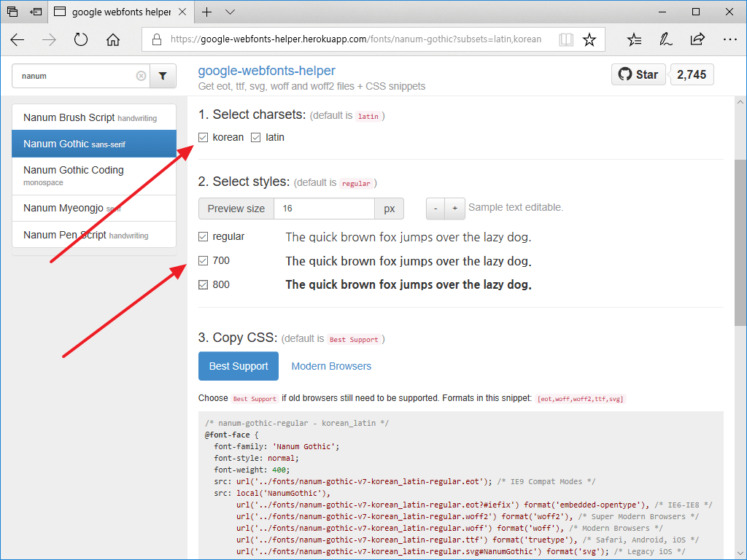Image resolution: width=747 pixels, height=560 pixels.
Task: Click the 700 weight sample text
Action: pos(409,261)
